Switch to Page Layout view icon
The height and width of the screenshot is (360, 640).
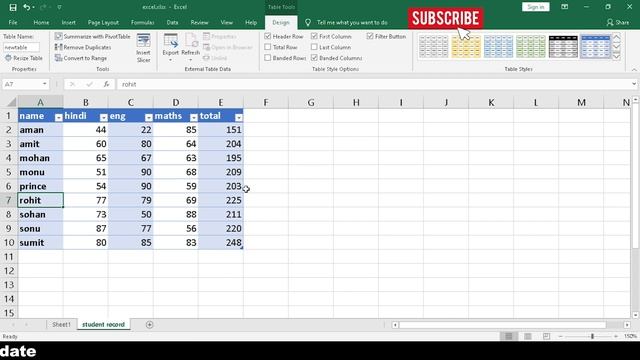[528, 336]
